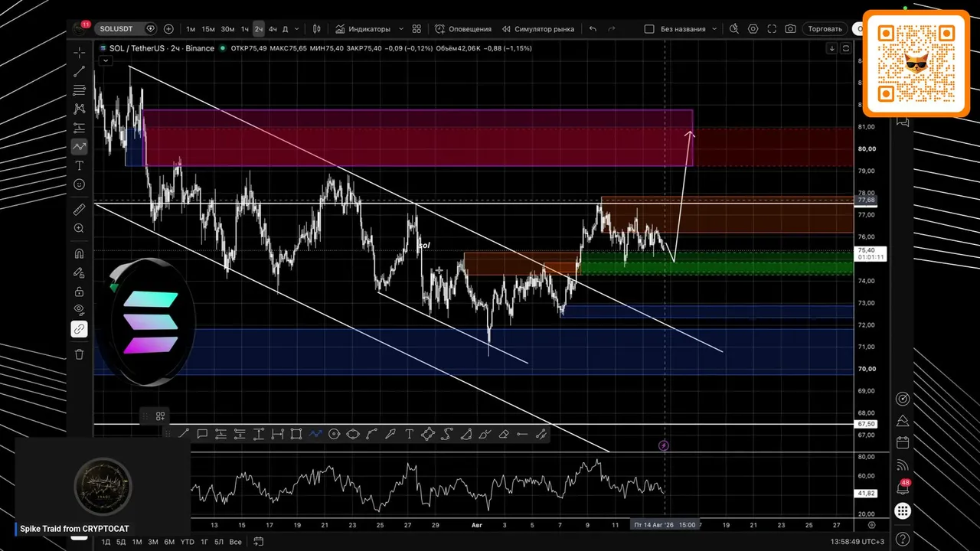The height and width of the screenshot is (551, 980).
Task: Open price scale settings gear at bottom
Action: [x=872, y=525]
